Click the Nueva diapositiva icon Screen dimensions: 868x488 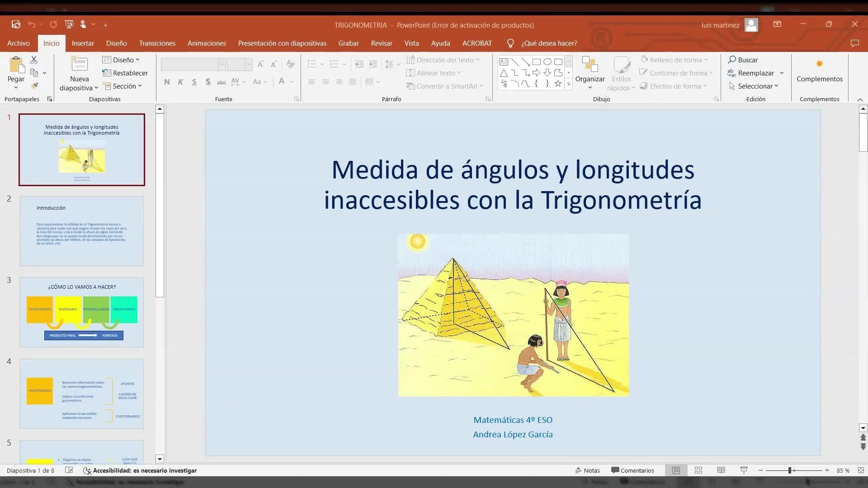pyautogui.click(x=79, y=64)
